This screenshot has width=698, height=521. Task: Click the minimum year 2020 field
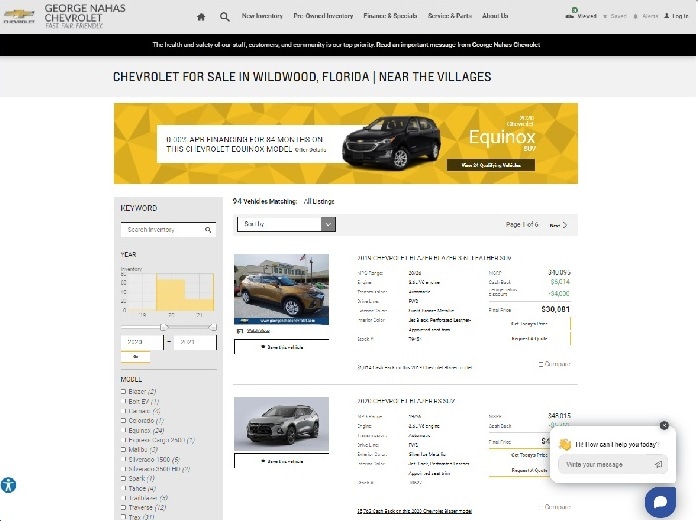pyautogui.click(x=142, y=342)
